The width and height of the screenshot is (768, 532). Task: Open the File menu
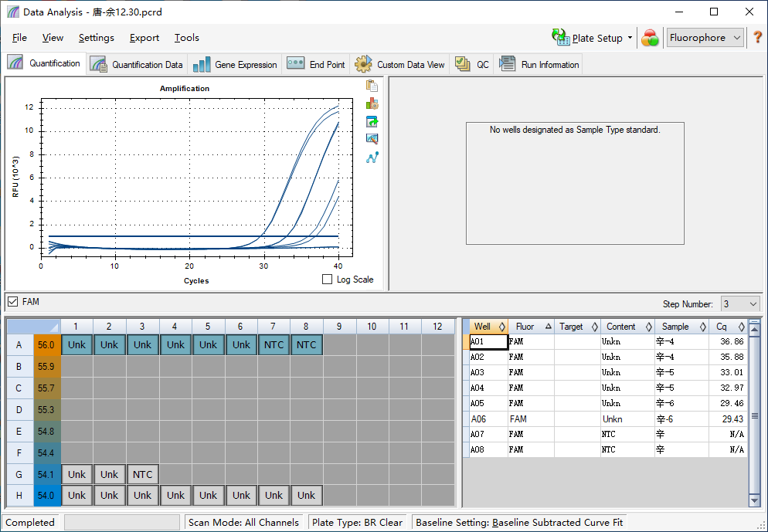pos(19,38)
